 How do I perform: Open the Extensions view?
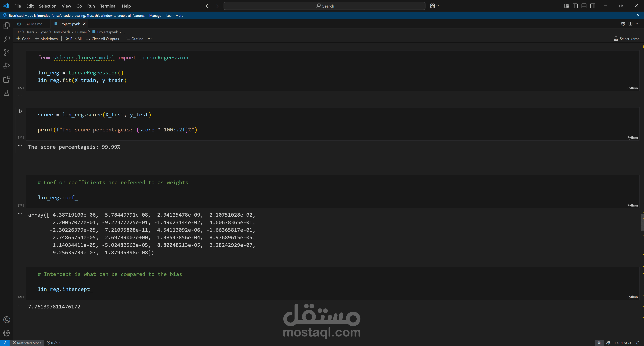tap(7, 79)
